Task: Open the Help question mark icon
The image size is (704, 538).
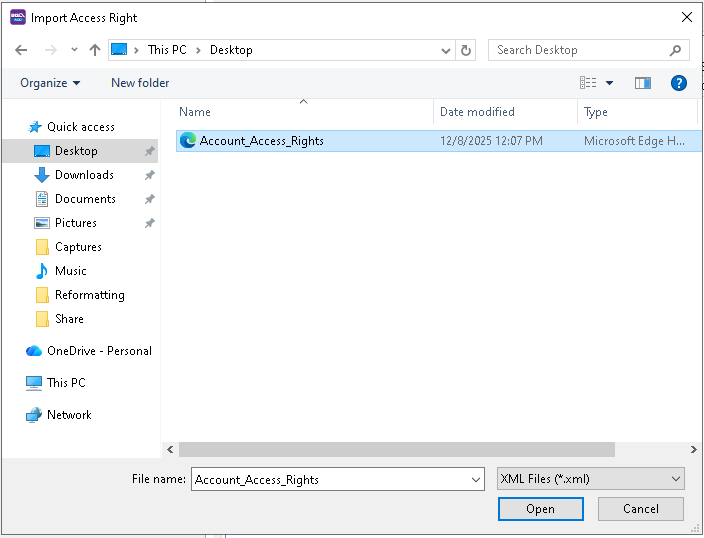Action: click(678, 83)
